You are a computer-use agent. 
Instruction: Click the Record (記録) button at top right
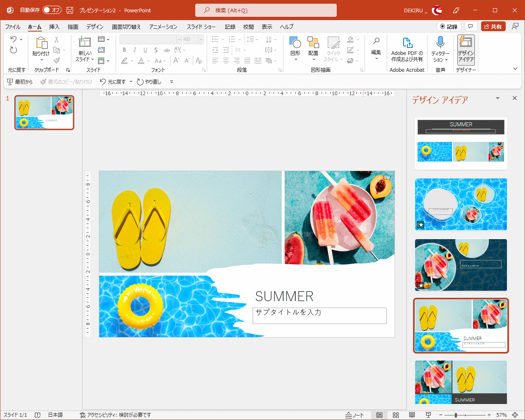449,27
